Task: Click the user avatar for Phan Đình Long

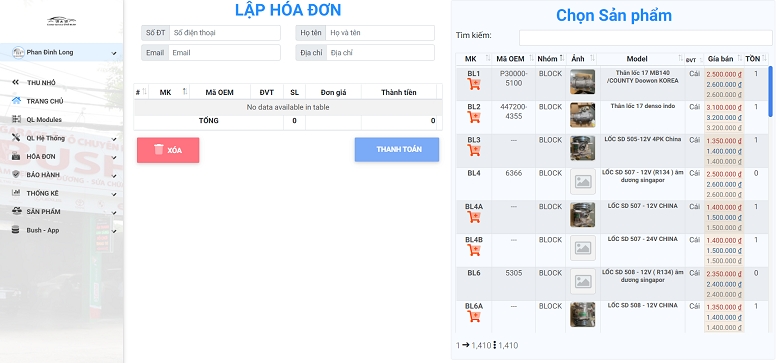Action: 18,52
